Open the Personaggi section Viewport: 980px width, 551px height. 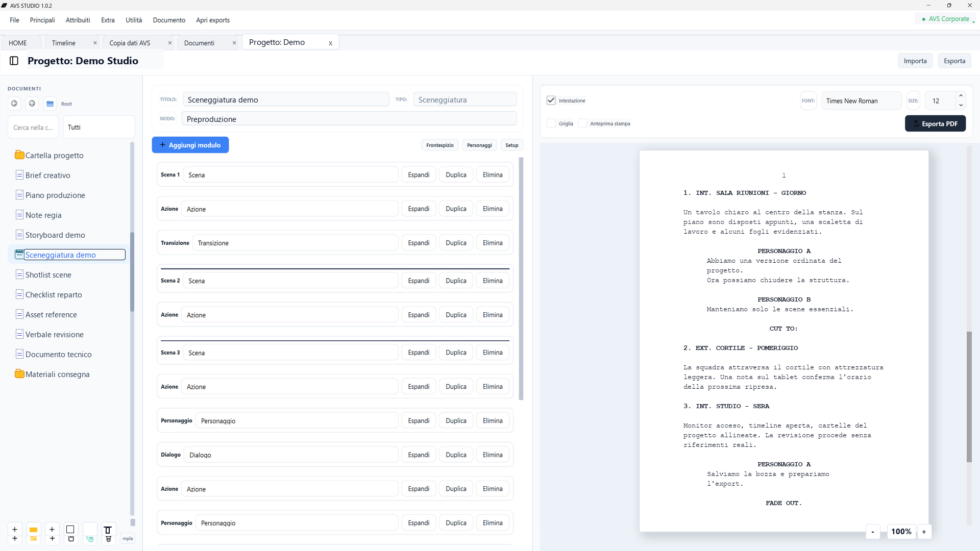coord(479,145)
